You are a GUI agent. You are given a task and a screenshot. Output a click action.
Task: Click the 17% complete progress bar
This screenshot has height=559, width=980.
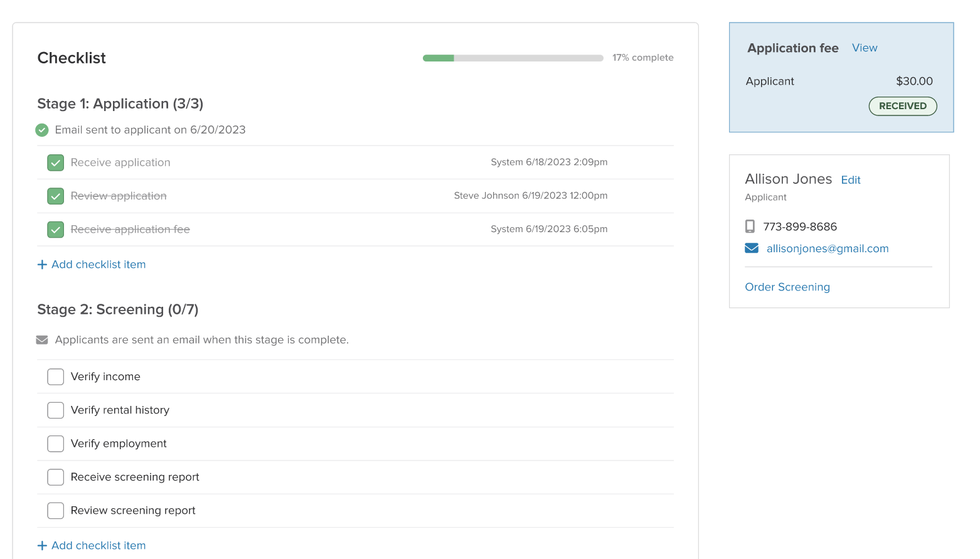click(513, 58)
